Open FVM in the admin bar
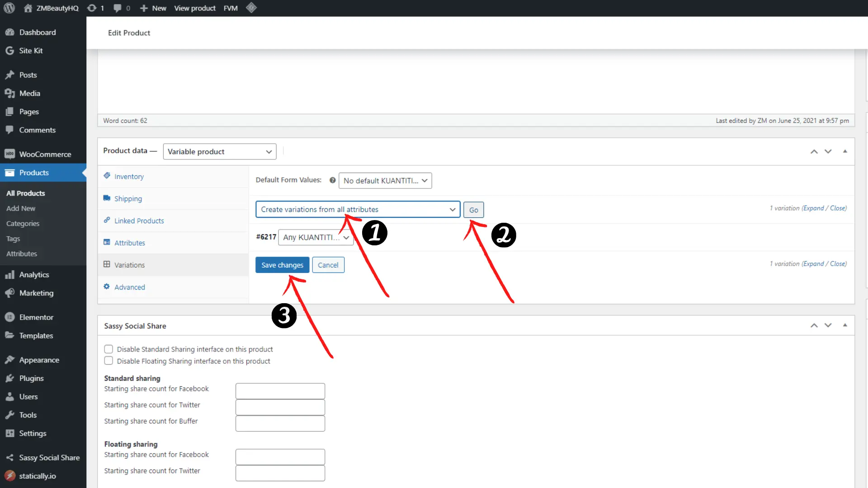 (231, 8)
